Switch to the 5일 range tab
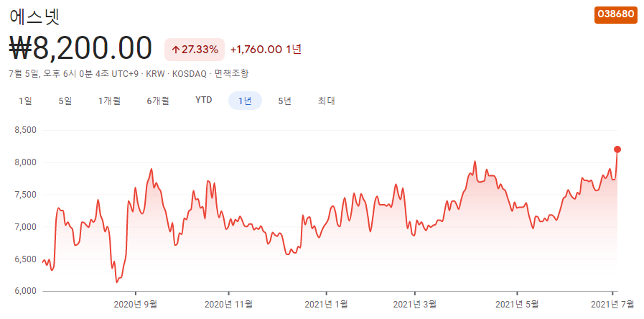The image size is (644, 319). [65, 101]
